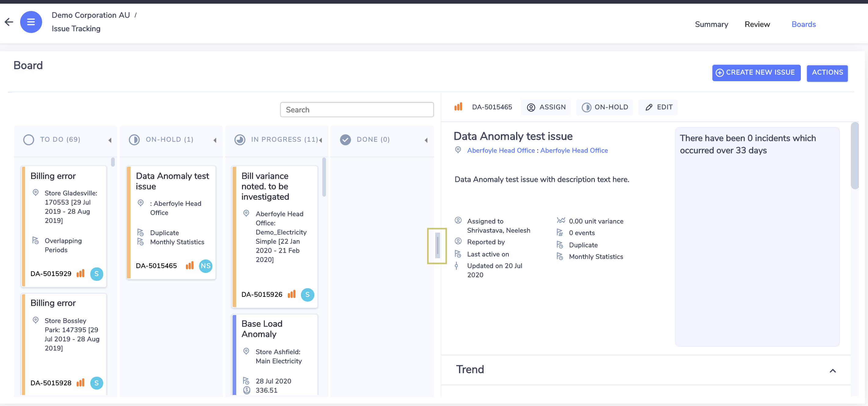868x406 pixels.
Task: Click the 'Shrivastava, Neelesh' assignee text
Action: pos(498,230)
